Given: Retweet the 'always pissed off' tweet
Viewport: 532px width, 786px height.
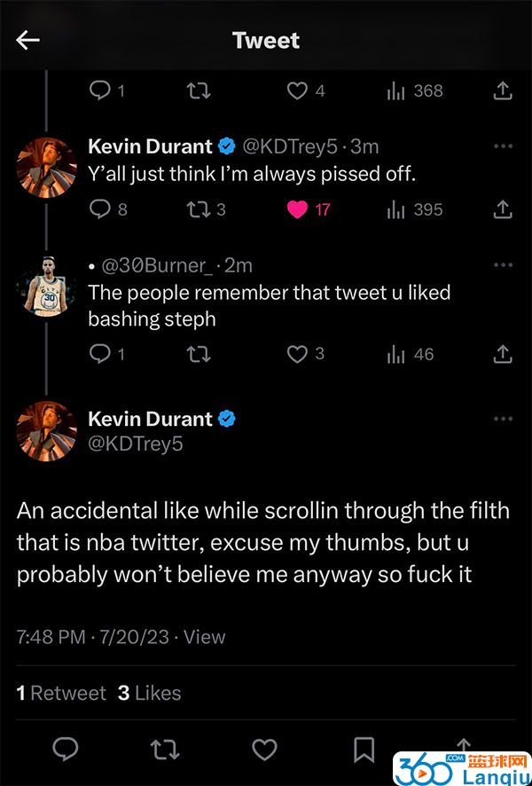Looking at the screenshot, I should [x=199, y=209].
